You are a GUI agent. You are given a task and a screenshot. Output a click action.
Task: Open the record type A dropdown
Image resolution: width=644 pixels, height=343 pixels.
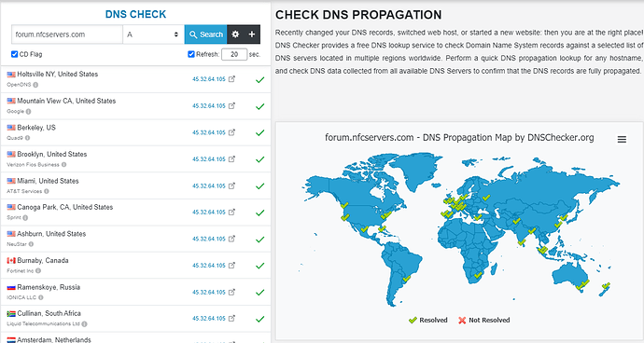pos(154,34)
